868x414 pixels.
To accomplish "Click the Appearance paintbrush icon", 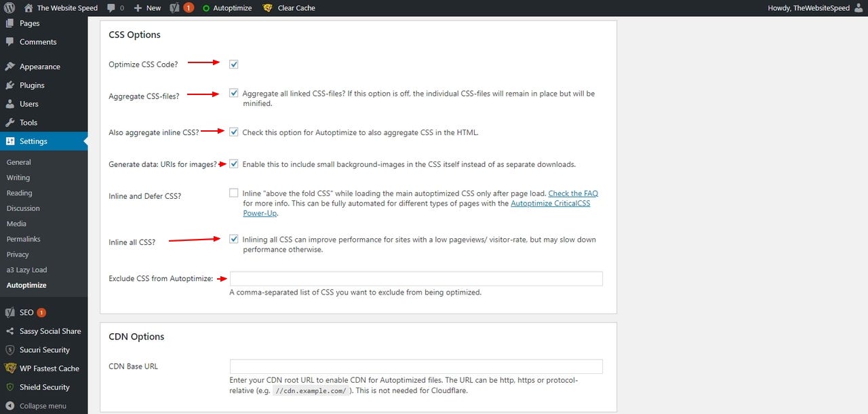I will 9,67.
